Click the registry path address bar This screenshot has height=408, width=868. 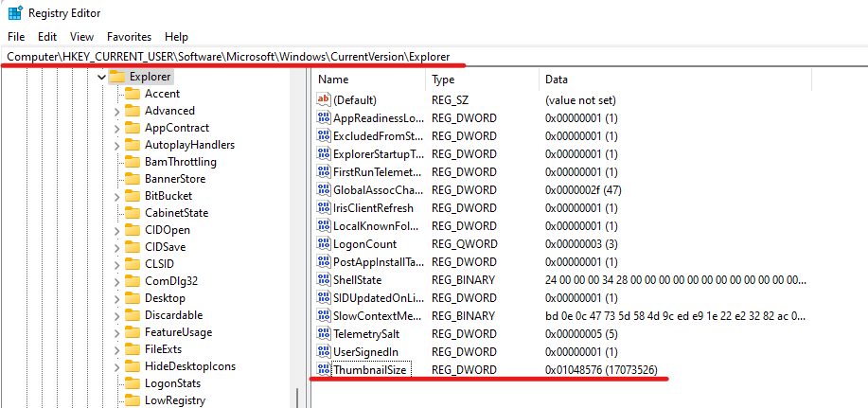[434, 57]
